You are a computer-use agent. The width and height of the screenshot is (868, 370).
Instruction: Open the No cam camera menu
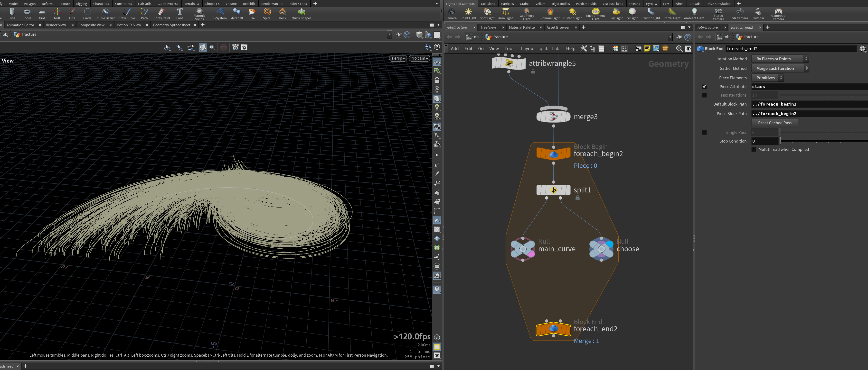(420, 58)
